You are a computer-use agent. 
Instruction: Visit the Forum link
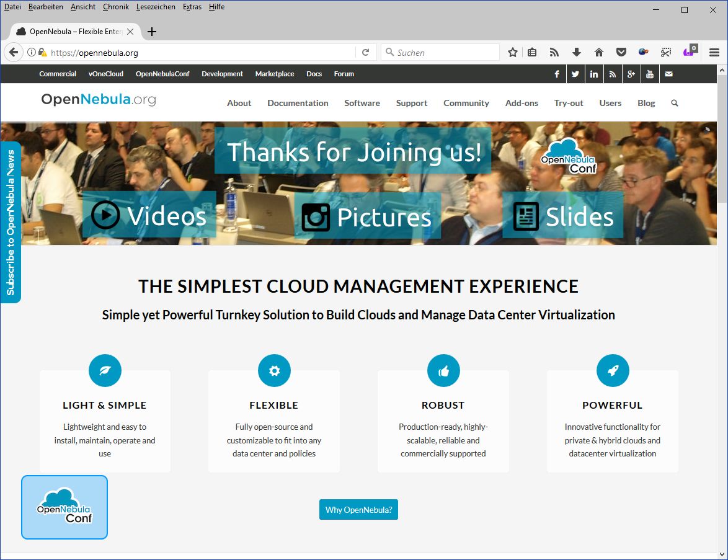tap(344, 74)
